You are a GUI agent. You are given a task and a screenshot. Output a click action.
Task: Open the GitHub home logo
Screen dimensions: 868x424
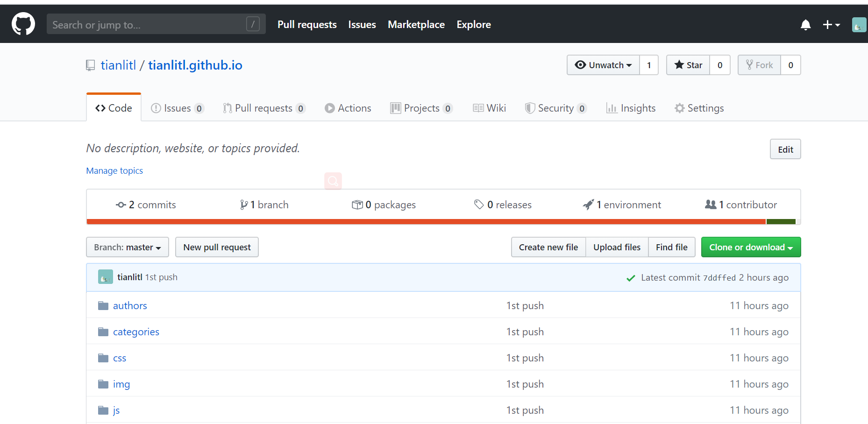click(x=23, y=24)
